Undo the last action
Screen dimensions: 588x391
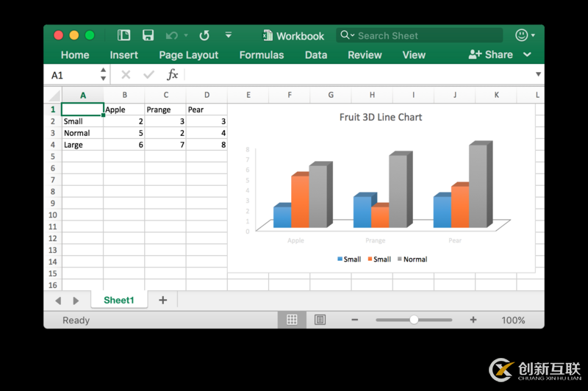(172, 35)
